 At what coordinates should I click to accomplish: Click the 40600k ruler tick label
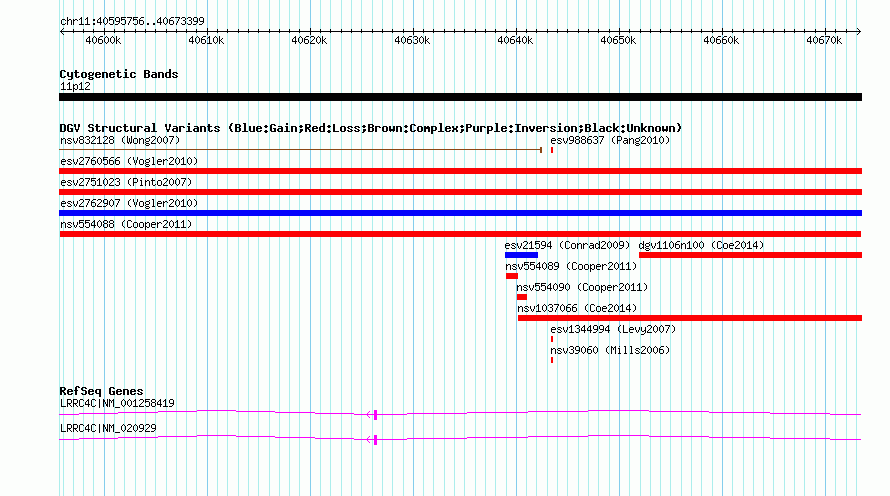[x=103, y=40]
